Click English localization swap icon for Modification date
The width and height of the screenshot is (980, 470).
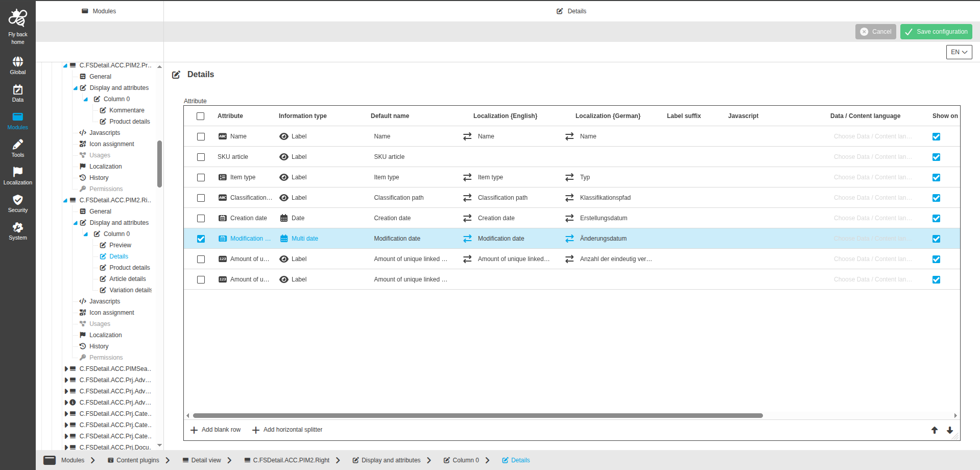[x=467, y=239]
